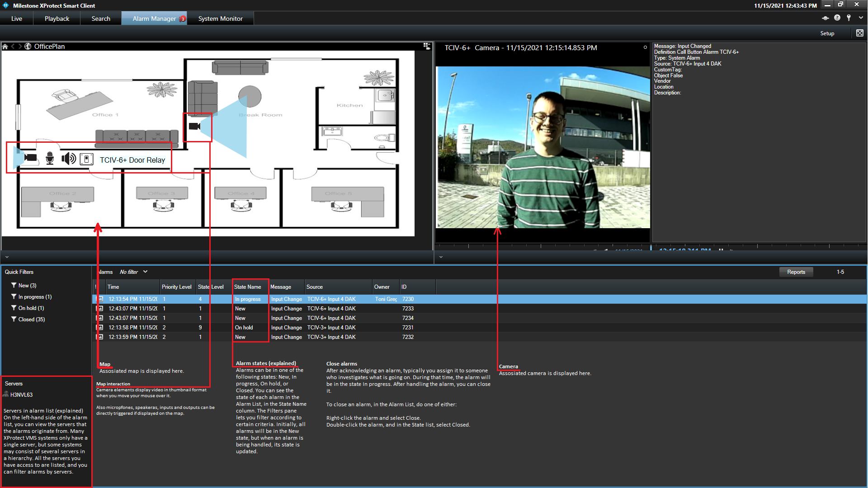
Task: Toggle the In progress (1) quick filter
Action: tap(34, 297)
